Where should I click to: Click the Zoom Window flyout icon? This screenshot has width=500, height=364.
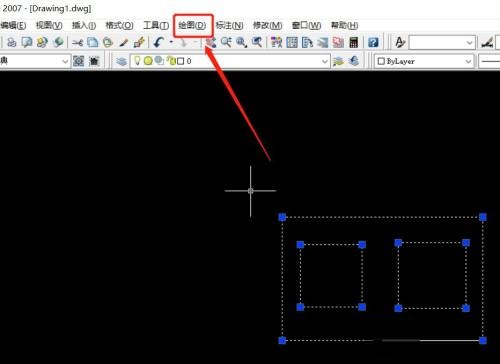241,42
